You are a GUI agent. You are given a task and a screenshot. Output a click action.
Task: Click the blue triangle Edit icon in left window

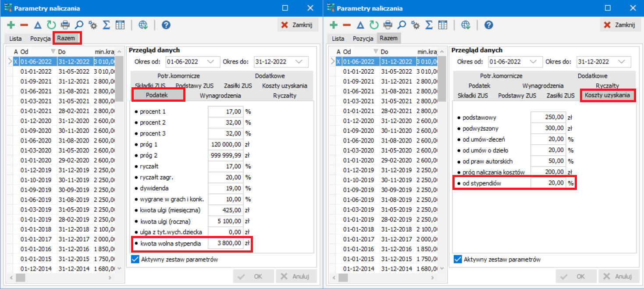coord(38,25)
